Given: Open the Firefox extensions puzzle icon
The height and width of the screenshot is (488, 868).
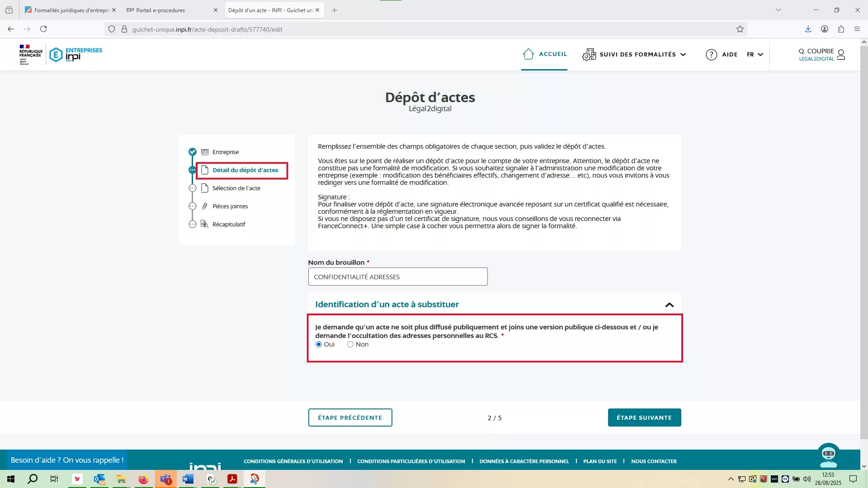Looking at the screenshot, I should tap(841, 29).
